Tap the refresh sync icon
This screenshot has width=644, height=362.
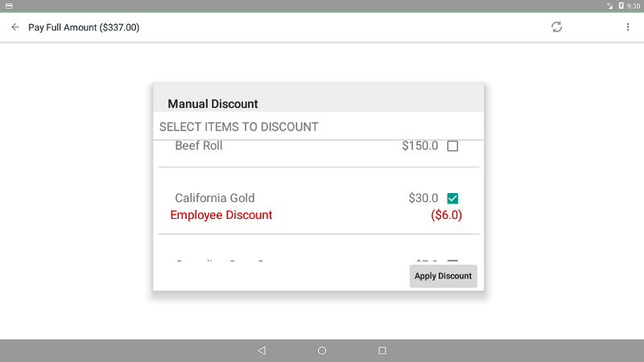(x=556, y=27)
